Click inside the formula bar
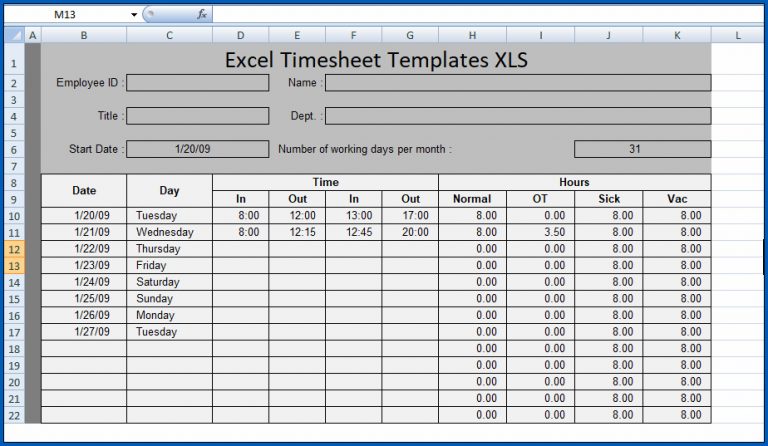The height and width of the screenshot is (446, 768). pyautogui.click(x=480, y=15)
